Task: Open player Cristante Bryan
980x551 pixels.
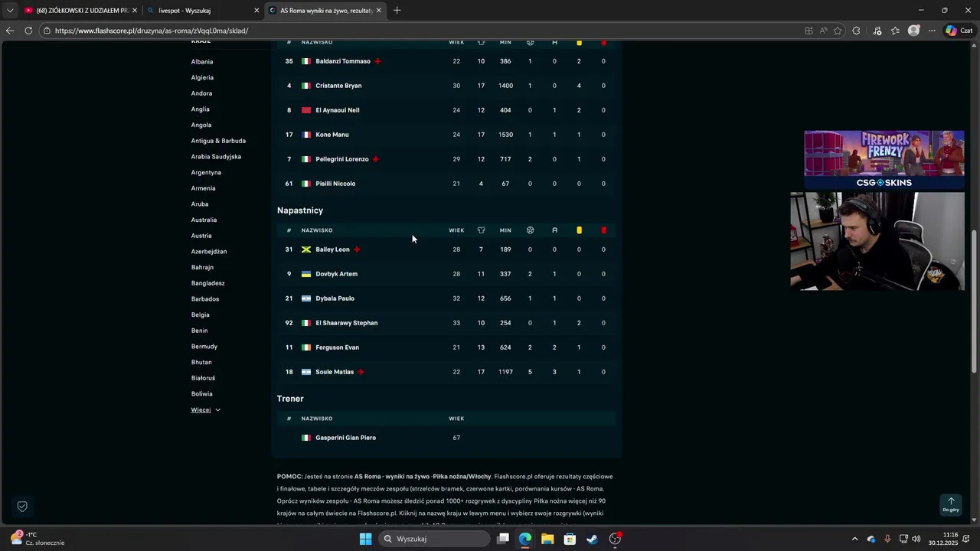Action: (338, 86)
